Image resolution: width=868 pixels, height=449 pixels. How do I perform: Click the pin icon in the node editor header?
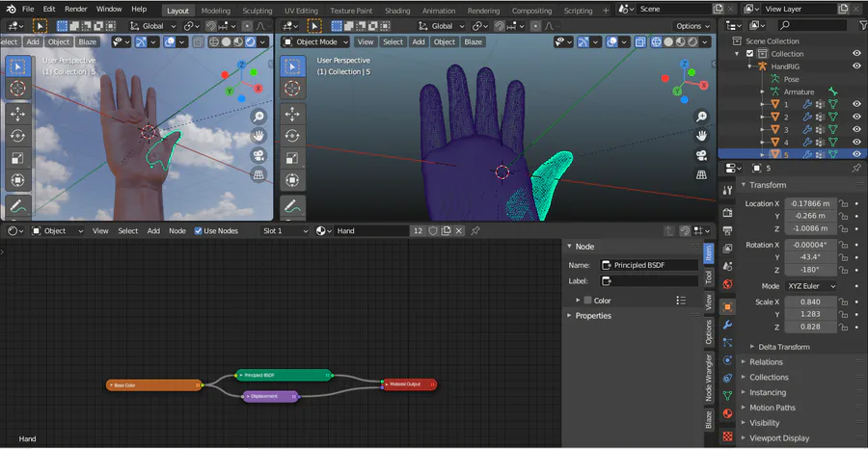(x=475, y=230)
